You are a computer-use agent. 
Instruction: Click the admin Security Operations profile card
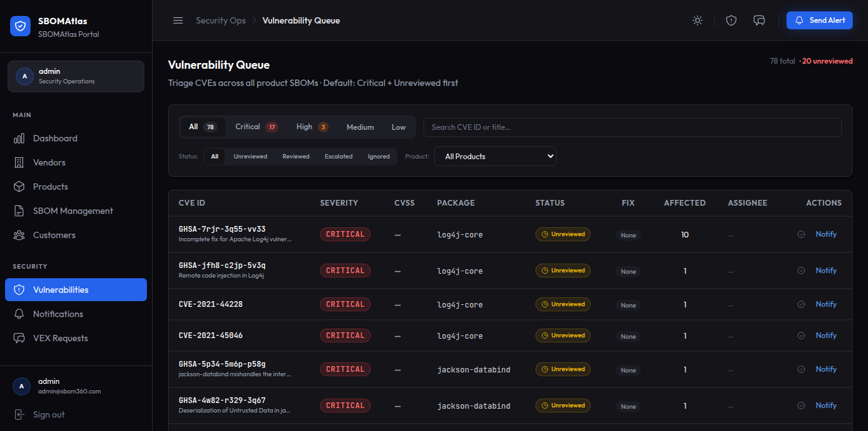click(76, 76)
